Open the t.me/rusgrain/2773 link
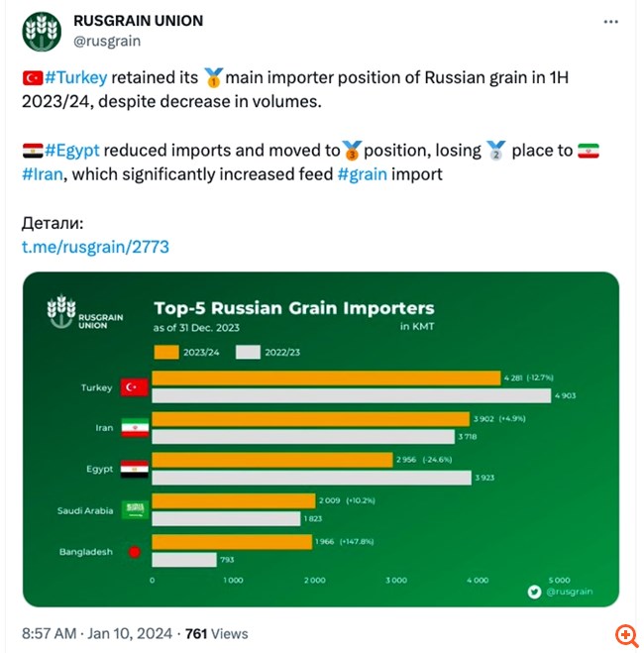This screenshot has height=653, width=644. 88,246
